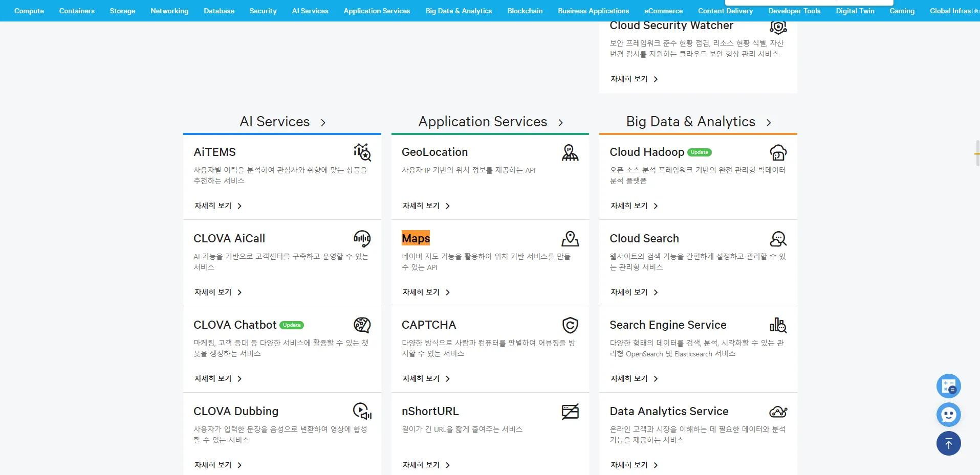The height and width of the screenshot is (475, 980).
Task: Open the GeoLocation service title
Action: (434, 152)
